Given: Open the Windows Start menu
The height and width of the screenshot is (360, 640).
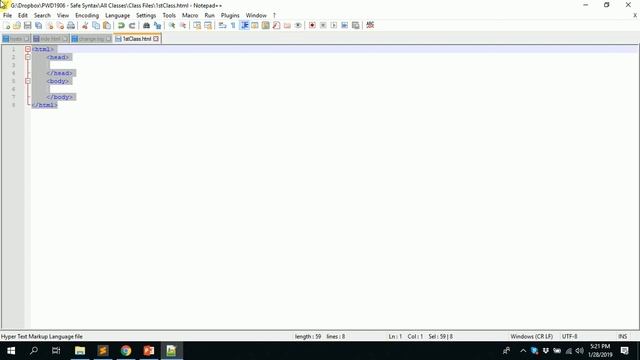Looking at the screenshot, I should point(11,351).
